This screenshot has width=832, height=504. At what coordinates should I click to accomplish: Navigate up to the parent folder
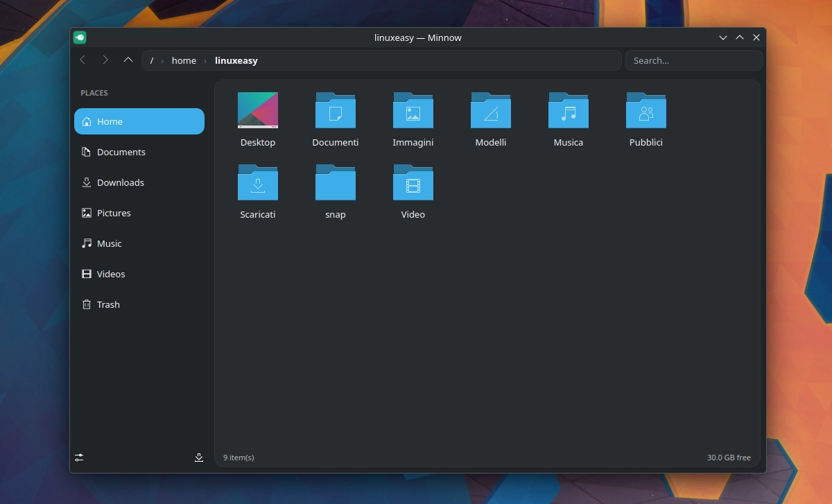pos(128,60)
